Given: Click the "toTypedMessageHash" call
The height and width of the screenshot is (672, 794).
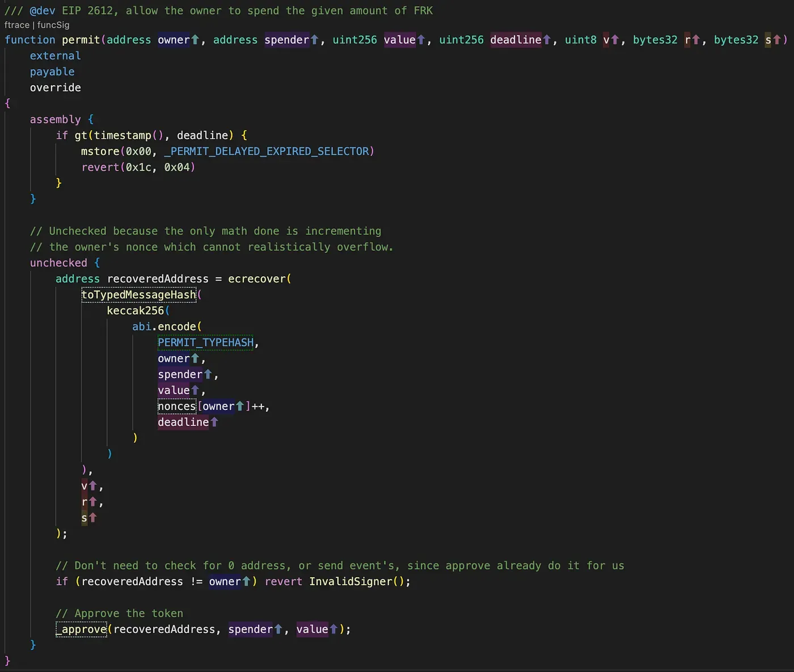Looking at the screenshot, I should point(139,295).
